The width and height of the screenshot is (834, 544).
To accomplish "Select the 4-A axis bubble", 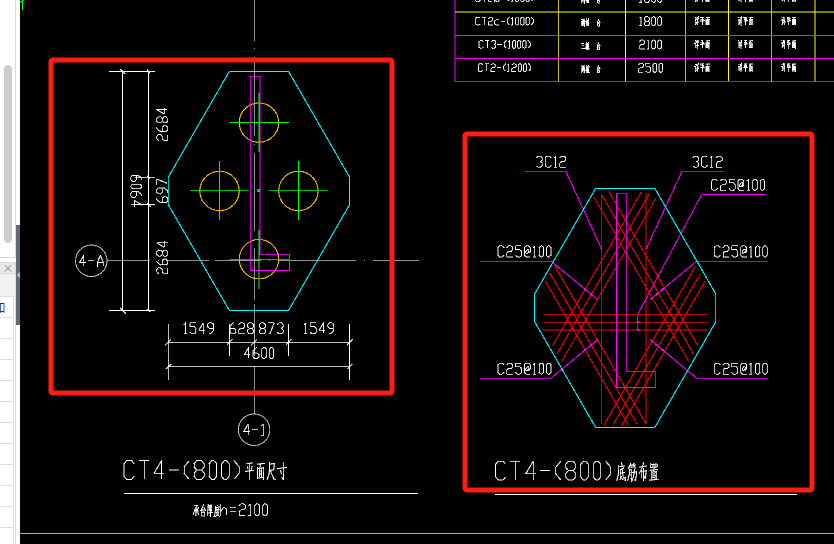I will [x=91, y=261].
